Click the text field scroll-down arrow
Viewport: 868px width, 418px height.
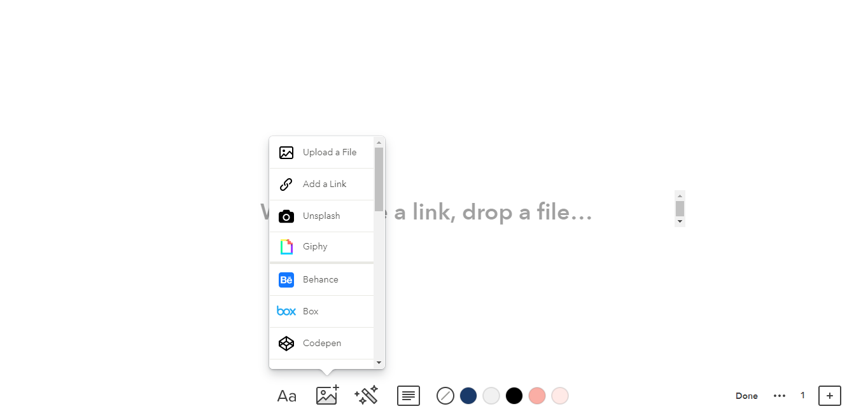[x=680, y=221]
